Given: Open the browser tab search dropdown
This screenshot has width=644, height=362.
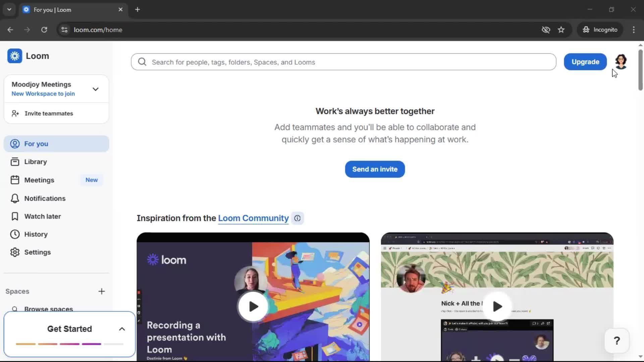Looking at the screenshot, I should (9, 9).
